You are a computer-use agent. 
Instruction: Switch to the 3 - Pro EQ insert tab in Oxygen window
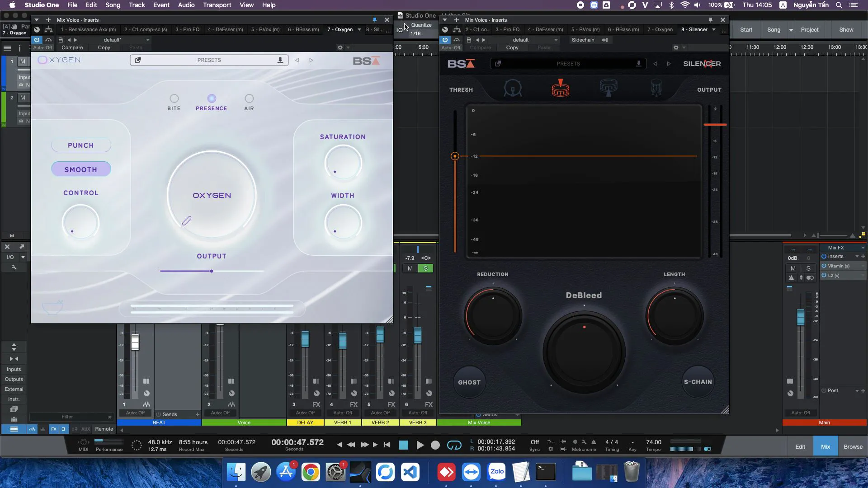click(x=187, y=30)
